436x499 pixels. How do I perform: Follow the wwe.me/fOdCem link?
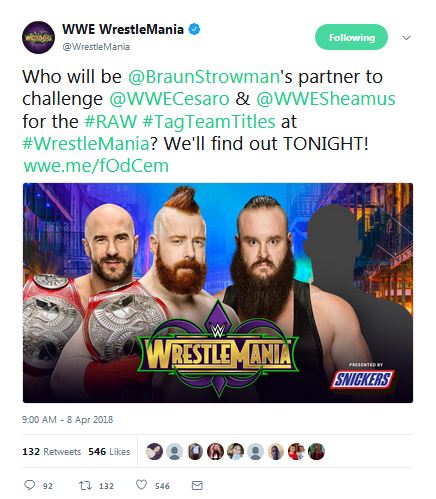(96, 166)
